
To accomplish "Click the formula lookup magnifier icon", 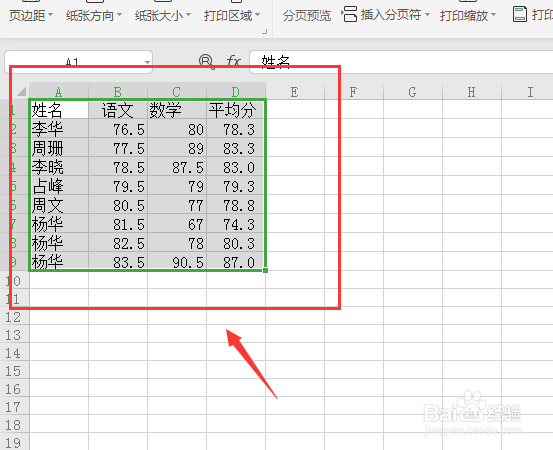I will [206, 61].
